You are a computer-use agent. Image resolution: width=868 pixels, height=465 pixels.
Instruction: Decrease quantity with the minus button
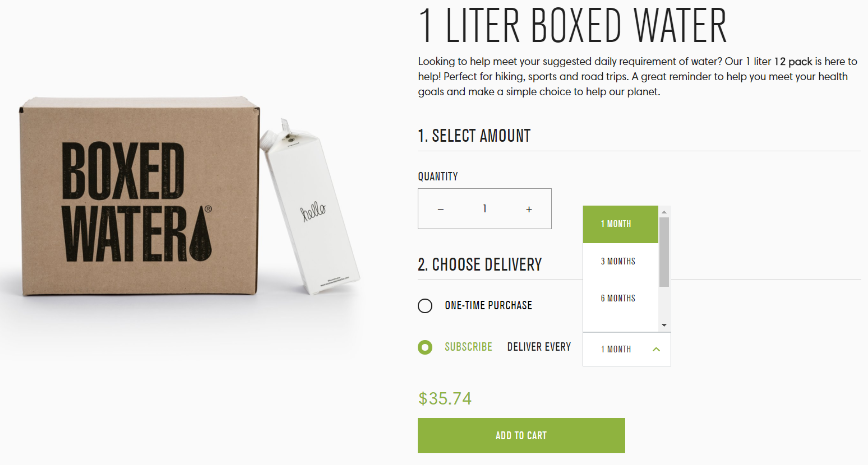(441, 209)
